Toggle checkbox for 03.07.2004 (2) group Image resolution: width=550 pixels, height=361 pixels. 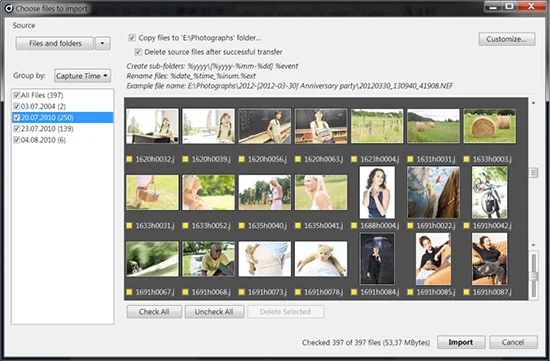click(x=16, y=106)
